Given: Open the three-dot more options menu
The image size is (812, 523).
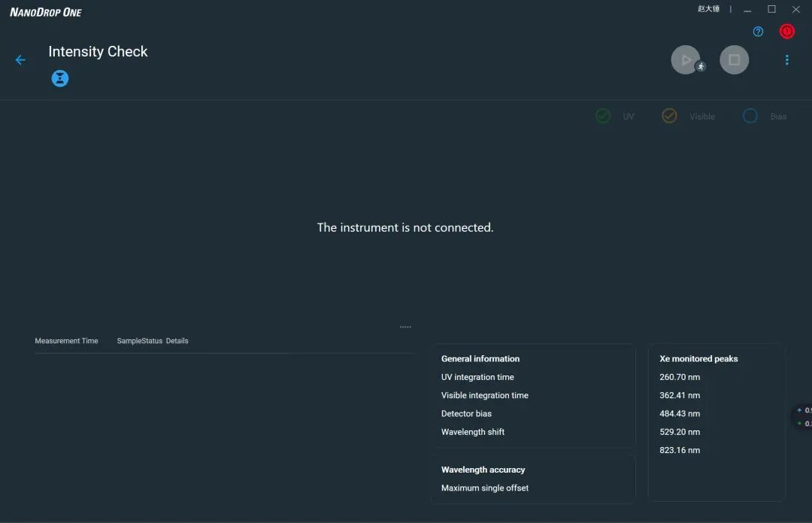Looking at the screenshot, I should click(786, 60).
